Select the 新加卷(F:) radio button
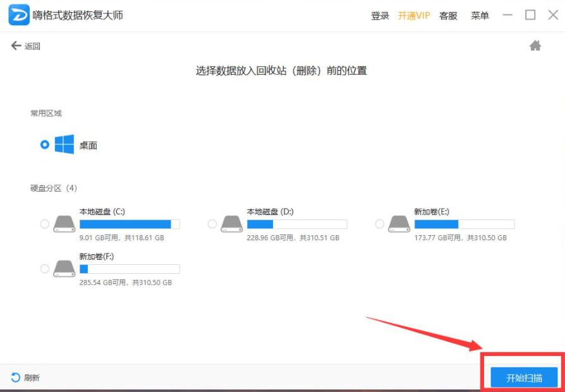This screenshot has width=565, height=392. pyautogui.click(x=45, y=269)
